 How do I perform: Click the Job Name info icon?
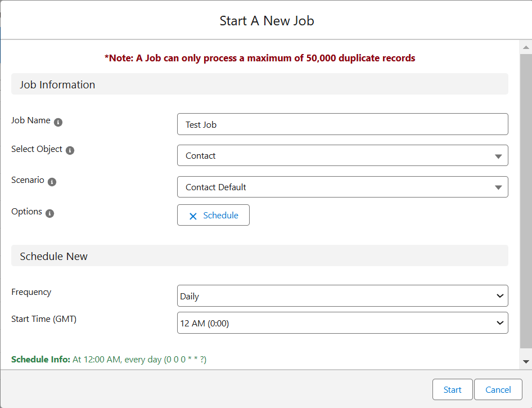[58, 122]
